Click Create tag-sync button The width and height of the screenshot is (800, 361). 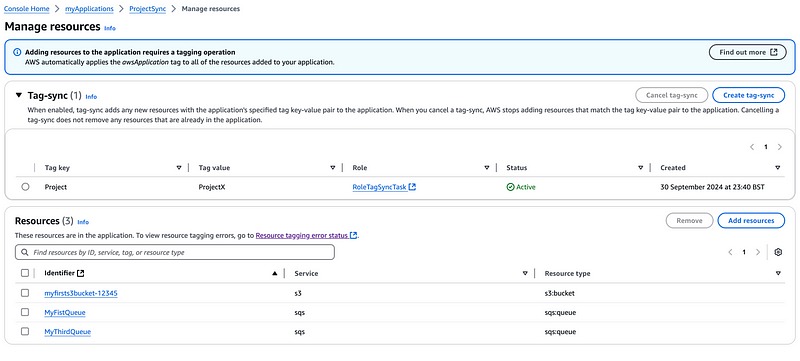pos(748,95)
